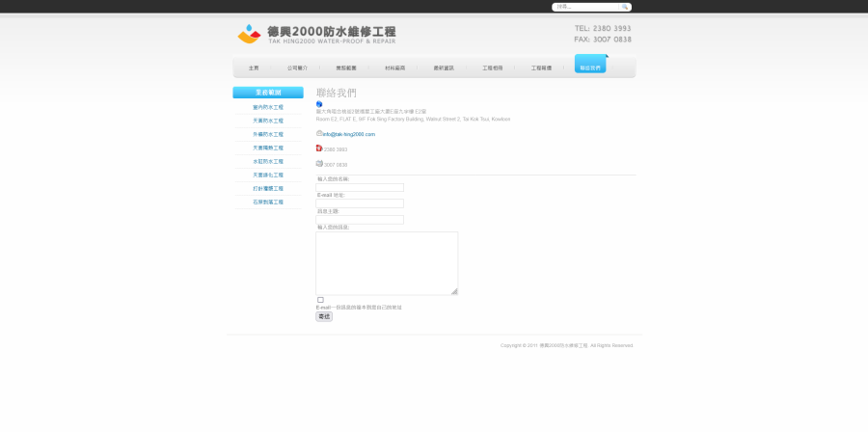Click info@tak-hing2000.com email link

tap(349, 134)
